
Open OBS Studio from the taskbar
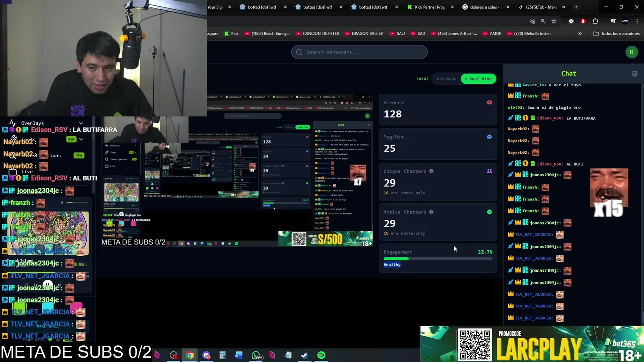coord(174,356)
